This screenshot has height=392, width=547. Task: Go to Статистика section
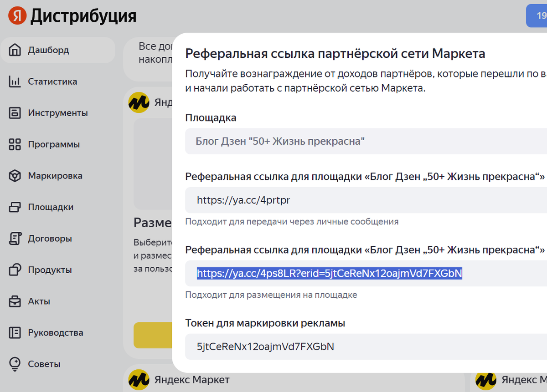[52, 81]
